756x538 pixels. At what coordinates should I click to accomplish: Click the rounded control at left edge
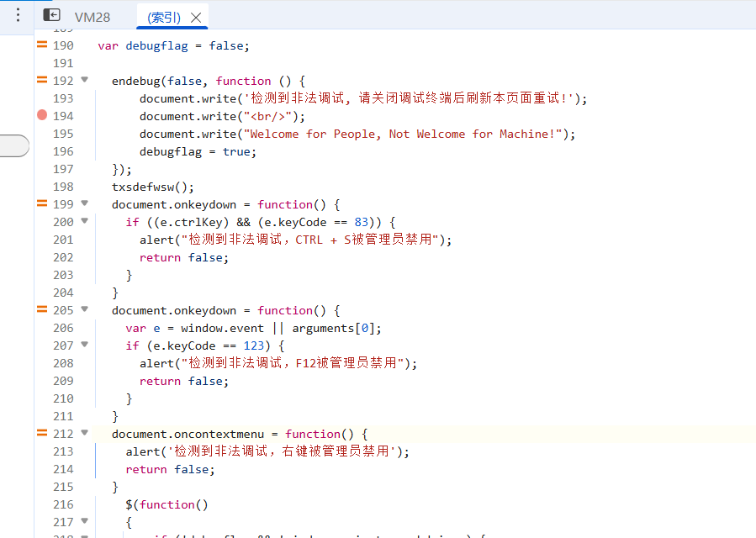click(14, 145)
